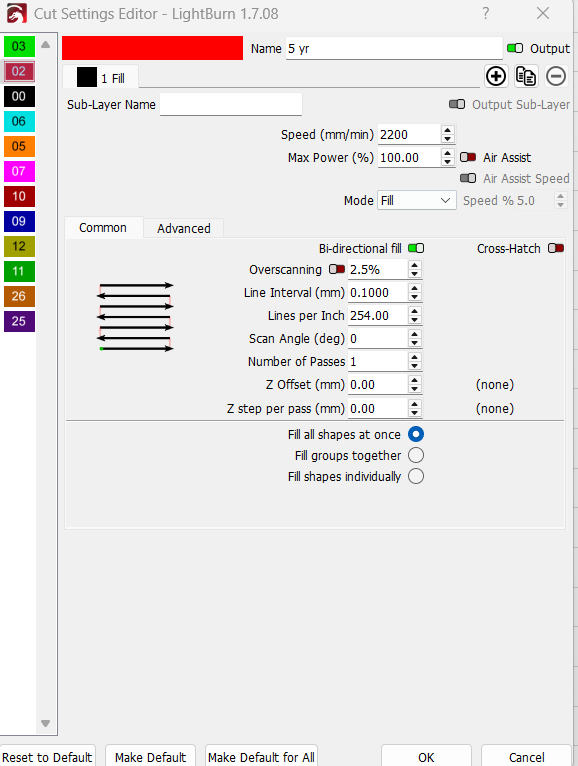Duplicate the sub-layer with copy icon

pyautogui.click(x=526, y=76)
